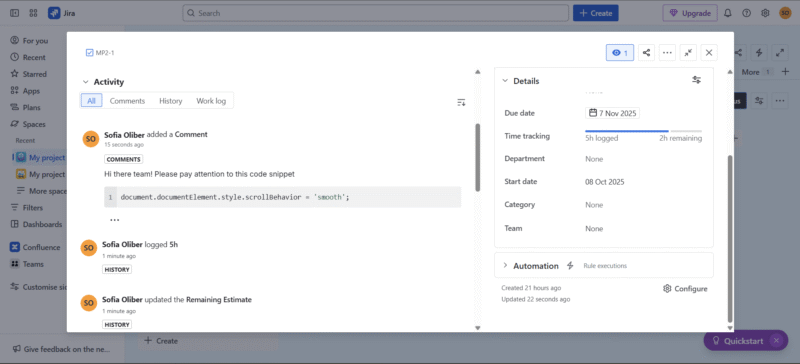Viewport: 800px width, 364px height.
Task: Click the background full-screen expand icon
Action: coord(780,52)
